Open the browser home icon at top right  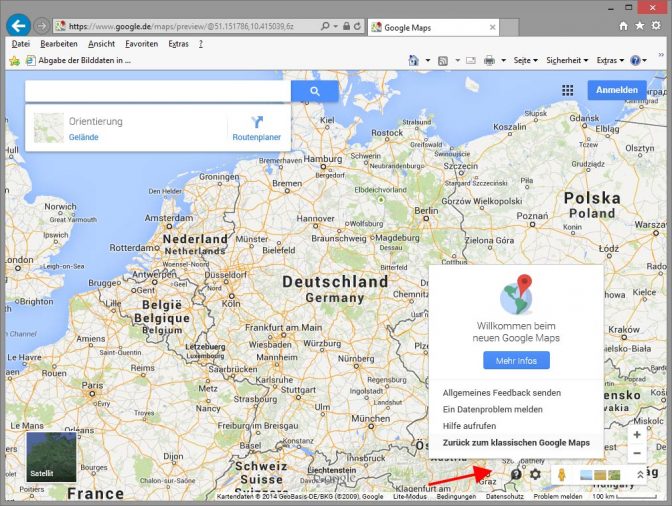tap(623, 26)
